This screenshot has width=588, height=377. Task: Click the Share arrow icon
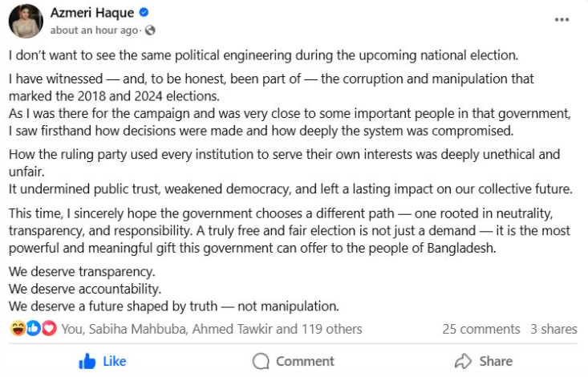coord(463,361)
